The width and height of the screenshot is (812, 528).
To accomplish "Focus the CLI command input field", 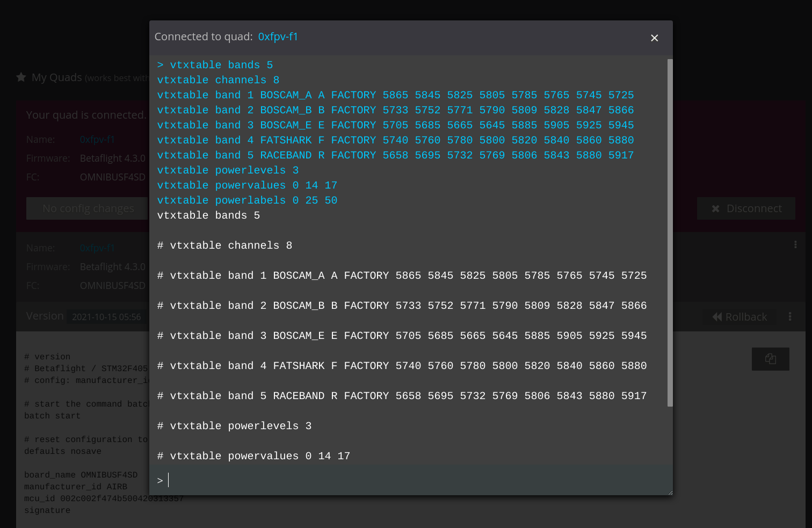I will click(x=411, y=480).
